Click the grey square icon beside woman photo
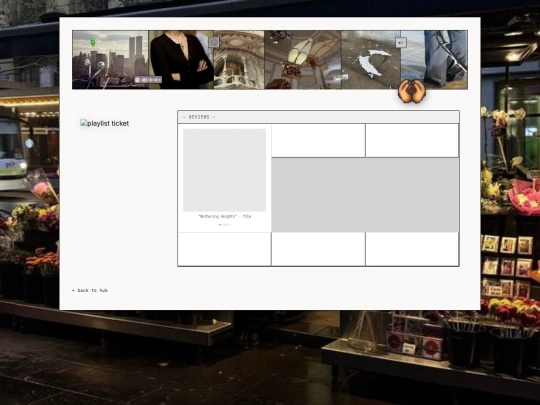Viewport: 540px width, 405px height. click(214, 42)
